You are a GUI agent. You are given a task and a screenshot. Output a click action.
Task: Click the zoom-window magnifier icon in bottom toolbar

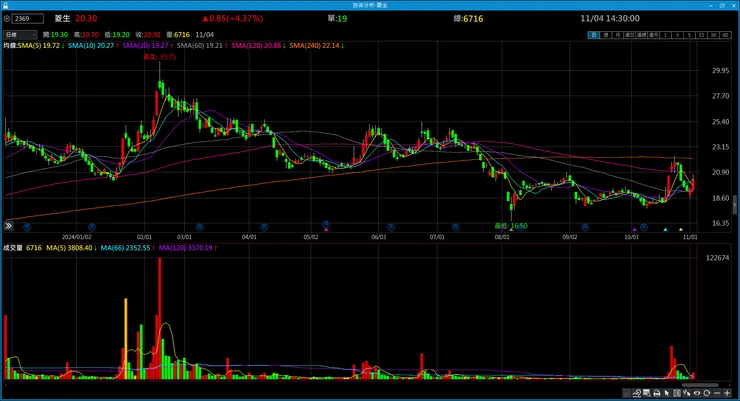coord(647,393)
